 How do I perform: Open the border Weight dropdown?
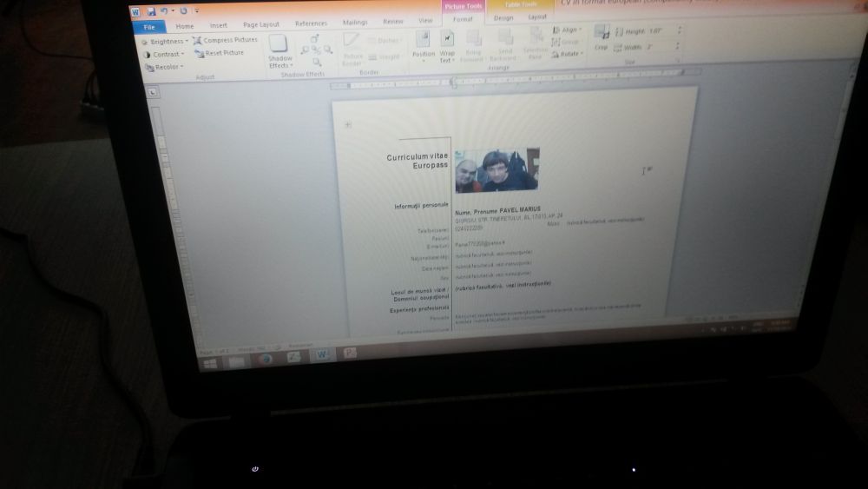[x=384, y=57]
